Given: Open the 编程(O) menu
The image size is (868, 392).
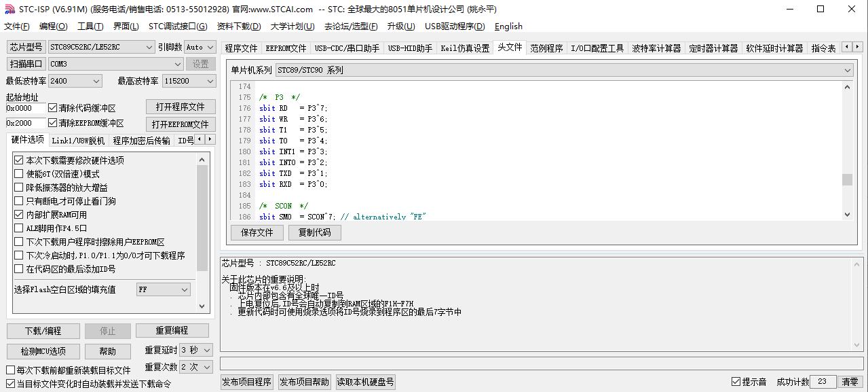Looking at the screenshot, I should (54, 26).
